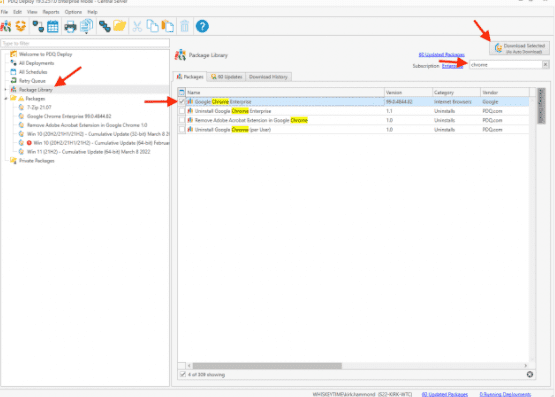Switch to the Download History tab
Image resolution: width=555 pixels, height=397 pixels.
click(x=268, y=77)
